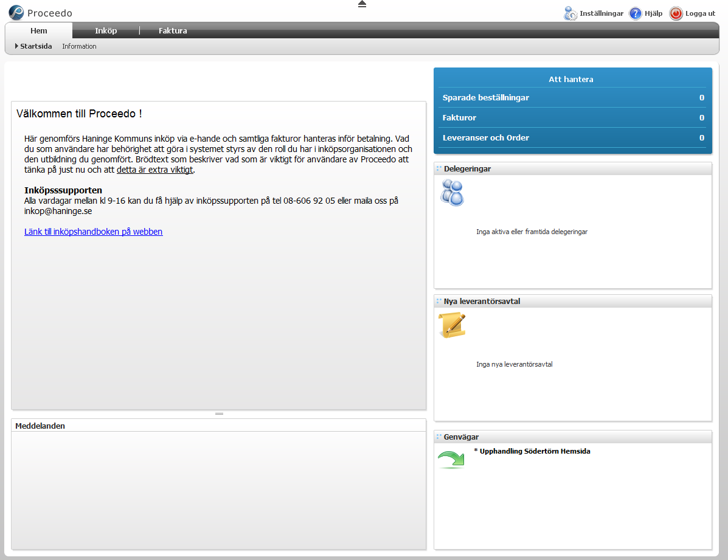Image resolution: width=728 pixels, height=560 pixels.
Task: Open Leveranser och Order row
Action: [573, 137]
